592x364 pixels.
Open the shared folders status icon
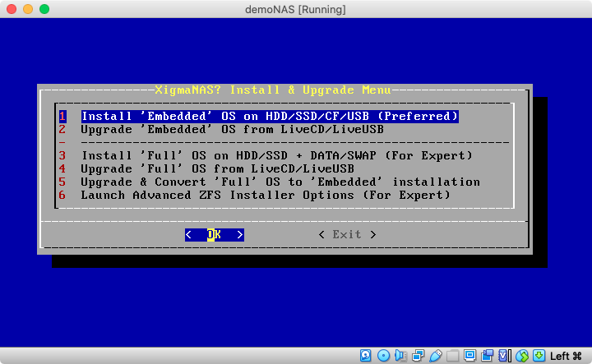click(453, 355)
